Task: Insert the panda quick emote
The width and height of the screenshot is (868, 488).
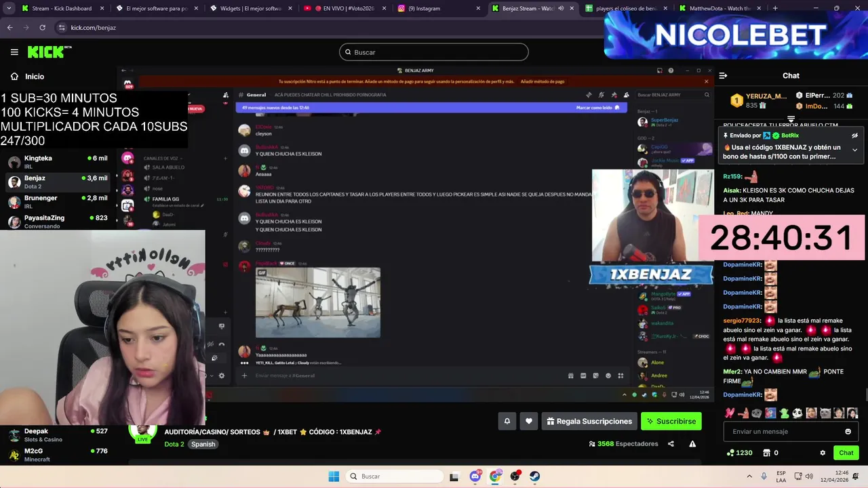Action: point(797,413)
